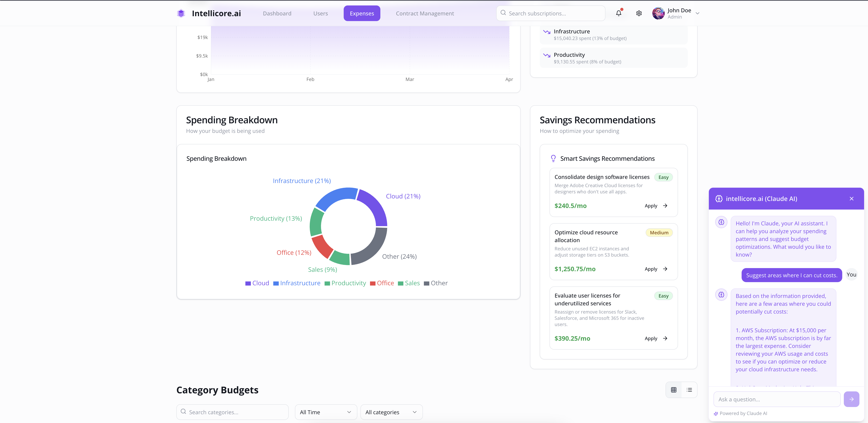Screen dimensions: 868x423
Task: Click the notifications bell icon
Action: (x=618, y=13)
